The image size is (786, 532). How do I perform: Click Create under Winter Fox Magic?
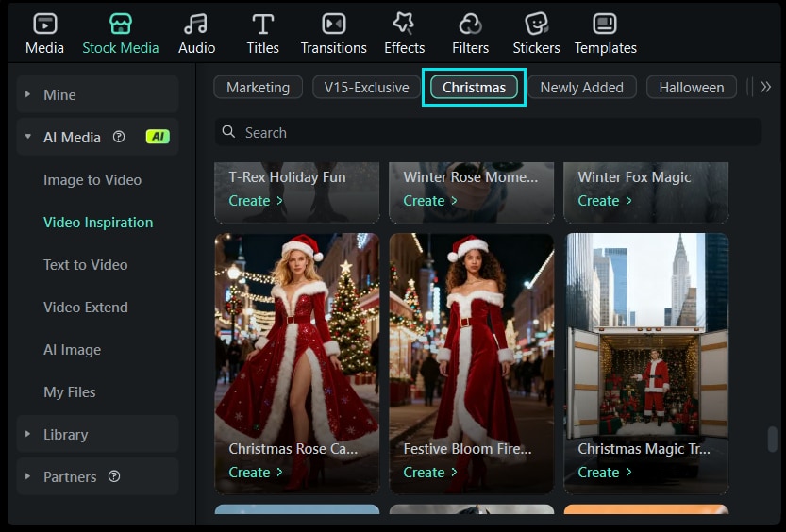tap(605, 201)
